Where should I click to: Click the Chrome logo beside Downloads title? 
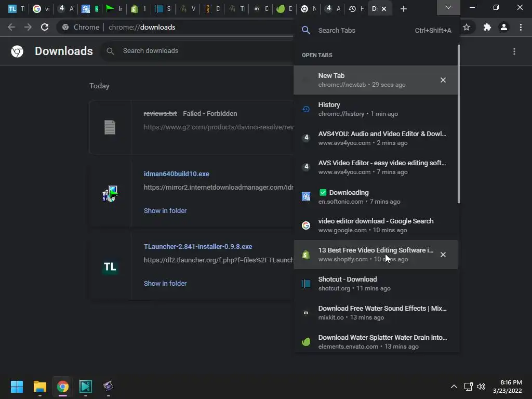(17, 51)
